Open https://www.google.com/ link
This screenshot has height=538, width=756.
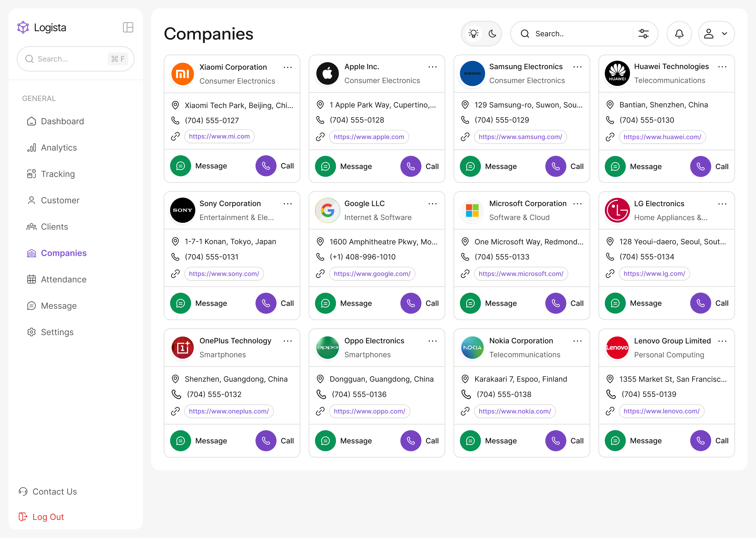[372, 274]
